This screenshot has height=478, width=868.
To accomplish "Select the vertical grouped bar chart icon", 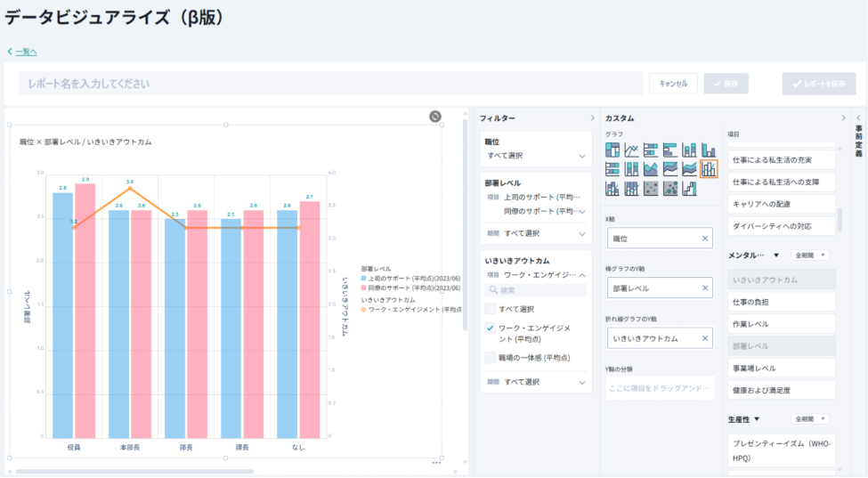I will tap(709, 150).
